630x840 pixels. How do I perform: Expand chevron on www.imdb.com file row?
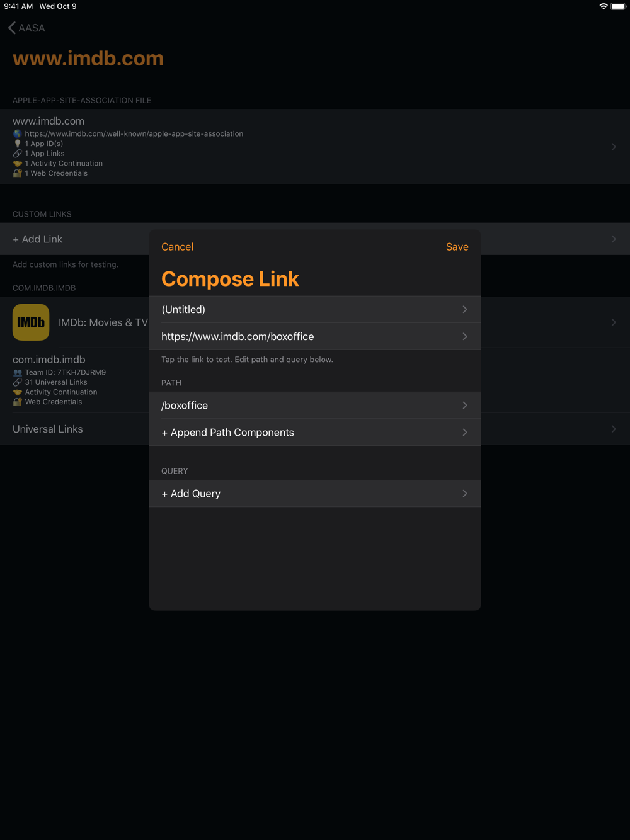coord(614,147)
